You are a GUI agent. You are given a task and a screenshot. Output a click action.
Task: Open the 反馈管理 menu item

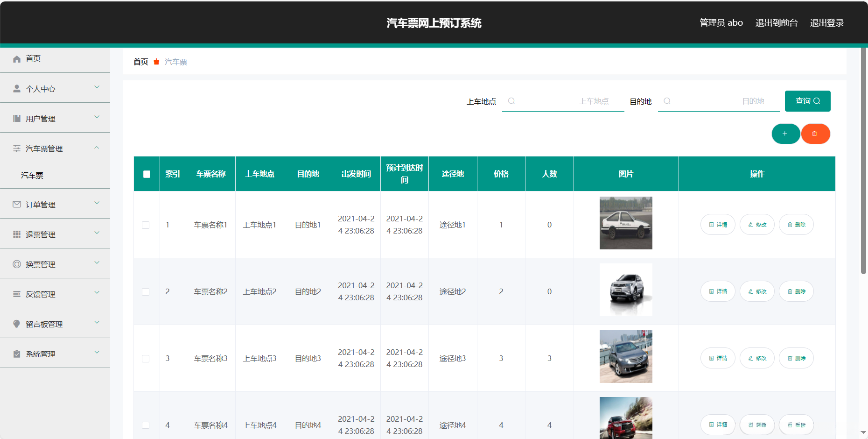[x=41, y=294]
